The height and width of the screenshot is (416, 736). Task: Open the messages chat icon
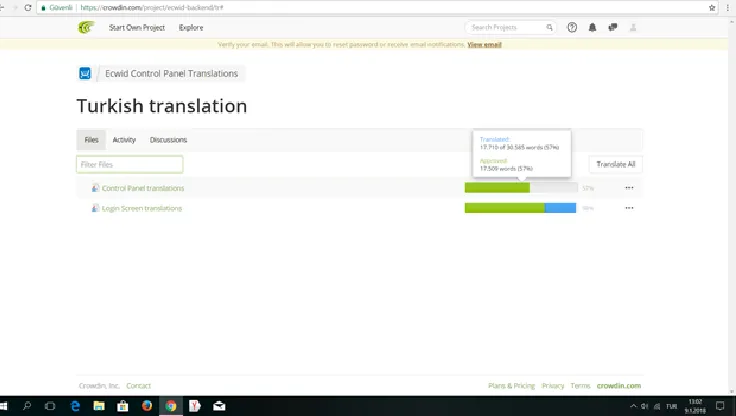[x=613, y=27]
